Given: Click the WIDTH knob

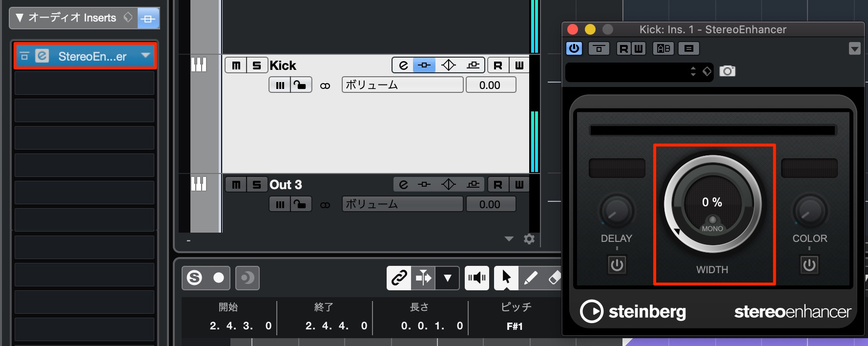Looking at the screenshot, I should 712,204.
